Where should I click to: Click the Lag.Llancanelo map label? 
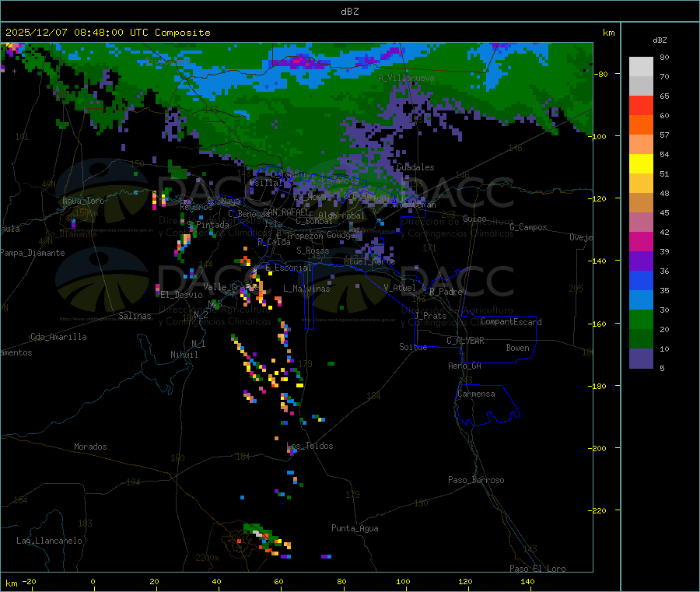coord(50,541)
